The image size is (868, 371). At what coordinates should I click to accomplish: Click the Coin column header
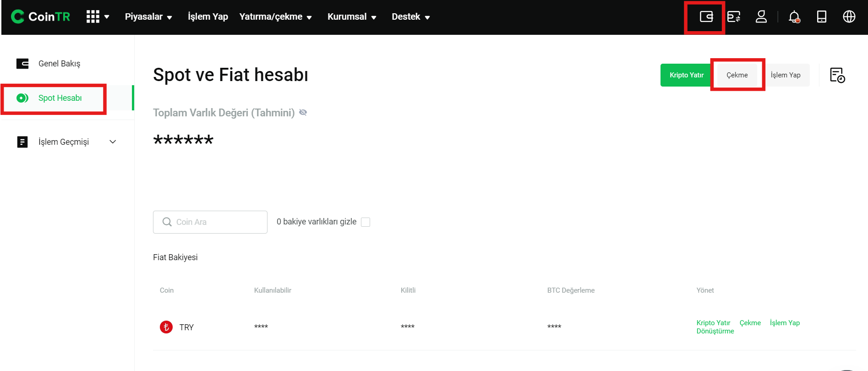[167, 290]
